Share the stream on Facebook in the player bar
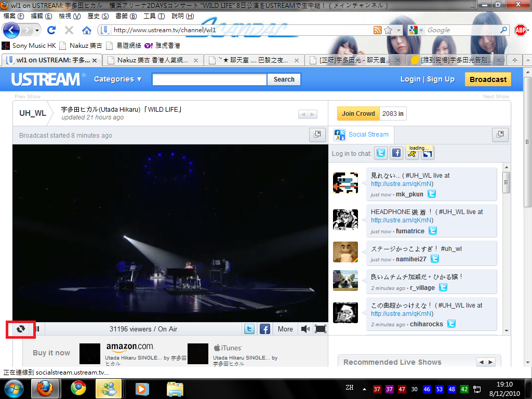 click(265, 329)
